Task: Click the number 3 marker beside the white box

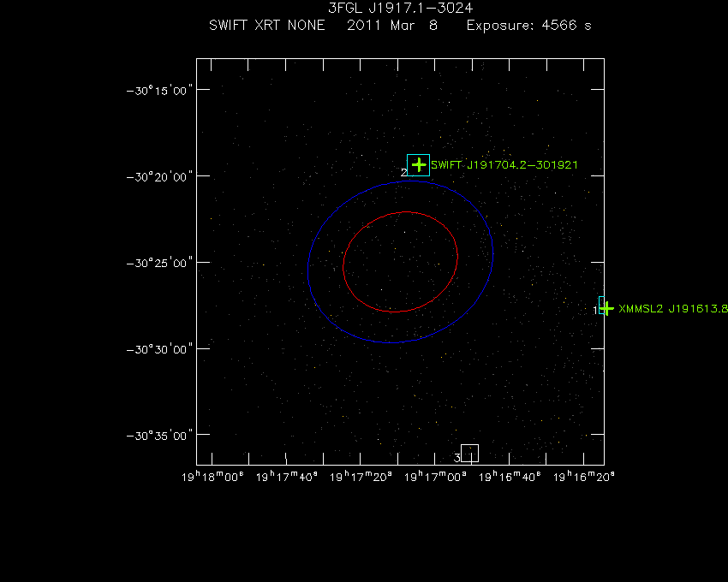Action: pos(456,458)
